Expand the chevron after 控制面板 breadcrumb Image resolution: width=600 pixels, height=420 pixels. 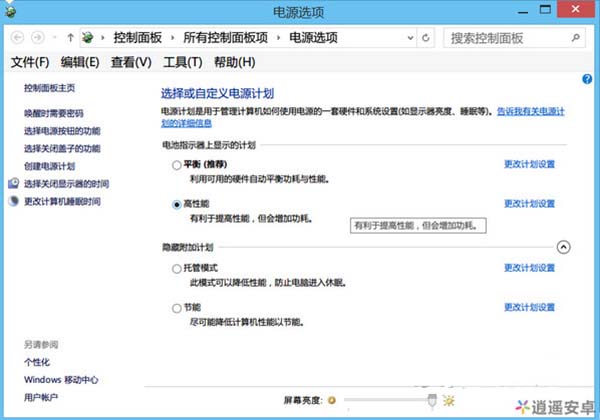click(x=173, y=37)
